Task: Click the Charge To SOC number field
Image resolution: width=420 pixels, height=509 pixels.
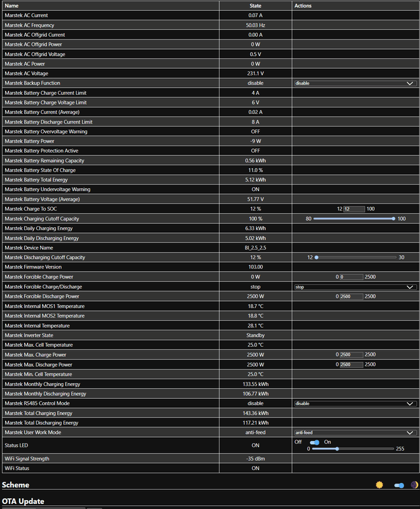Action: point(354,209)
